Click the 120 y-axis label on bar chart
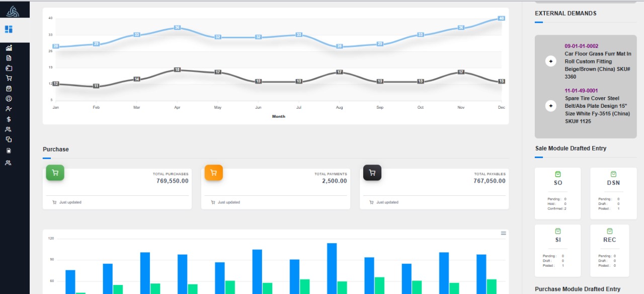 click(51, 238)
